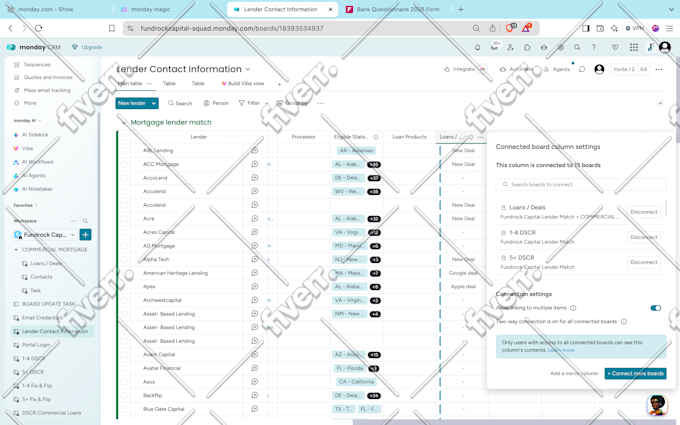The height and width of the screenshot is (425, 680).
Task: Click the user profile avatar top right
Action: coord(665,47)
